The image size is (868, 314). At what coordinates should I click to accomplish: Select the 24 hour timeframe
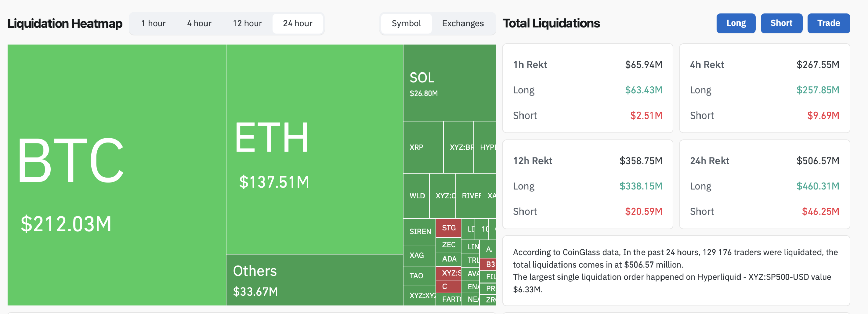297,23
